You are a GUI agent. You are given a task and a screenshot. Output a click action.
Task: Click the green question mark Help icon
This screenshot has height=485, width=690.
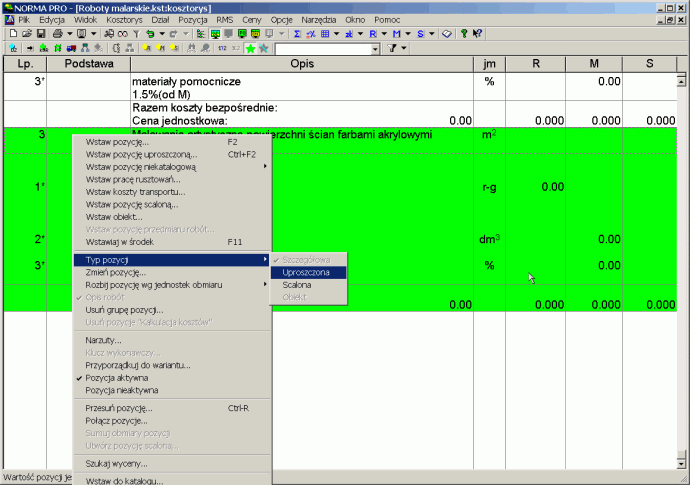pyautogui.click(x=463, y=34)
